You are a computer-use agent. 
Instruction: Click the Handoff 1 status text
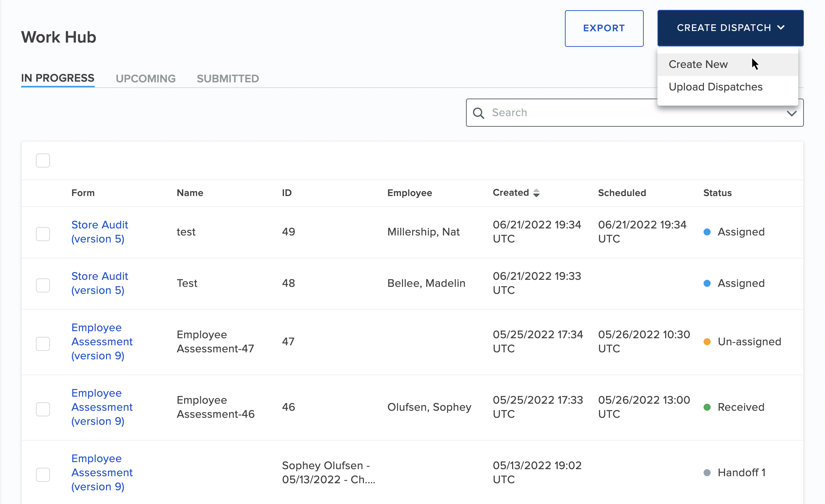point(742,473)
